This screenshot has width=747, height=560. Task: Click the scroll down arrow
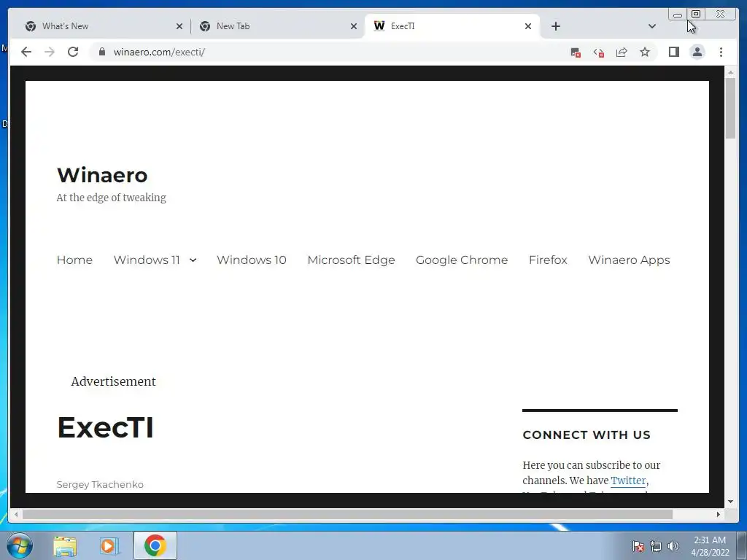click(x=730, y=502)
